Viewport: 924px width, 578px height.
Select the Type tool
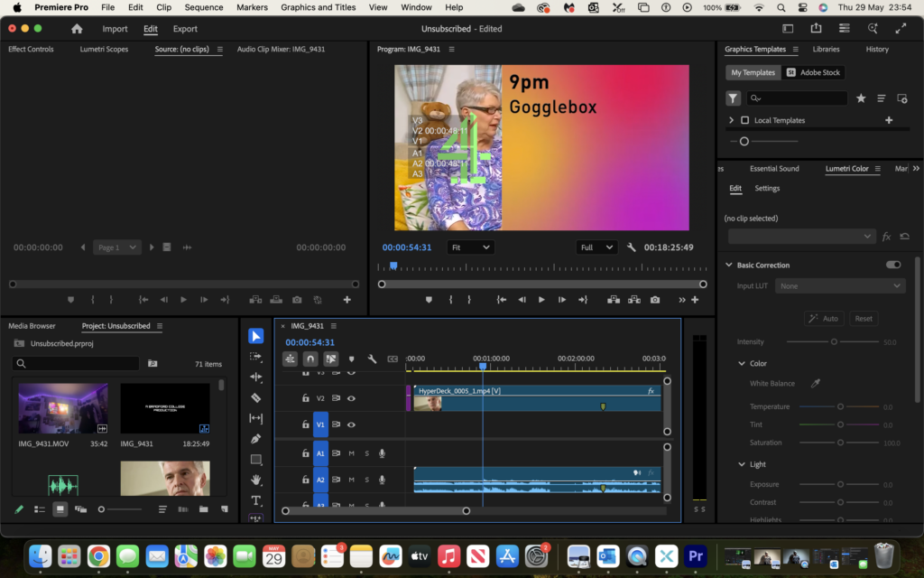pos(255,500)
